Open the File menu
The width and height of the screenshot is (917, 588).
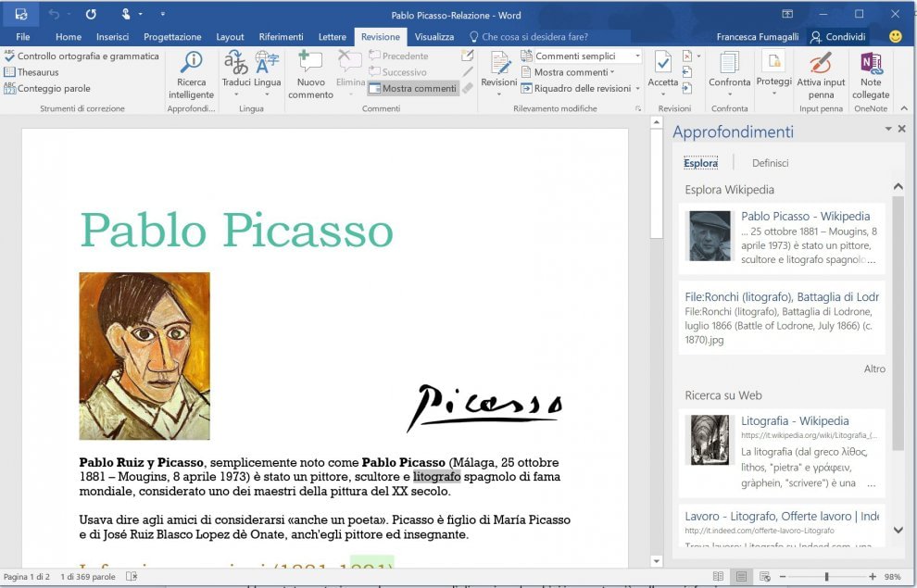23,37
